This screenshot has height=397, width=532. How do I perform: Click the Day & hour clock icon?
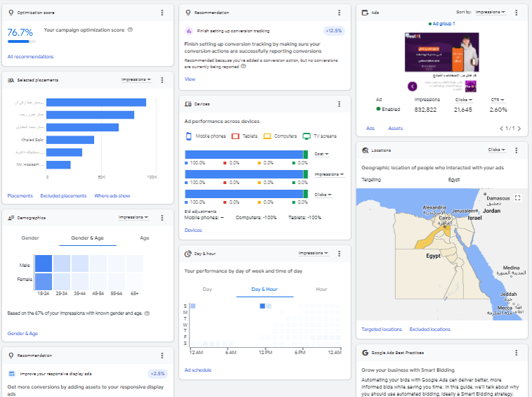tap(188, 254)
